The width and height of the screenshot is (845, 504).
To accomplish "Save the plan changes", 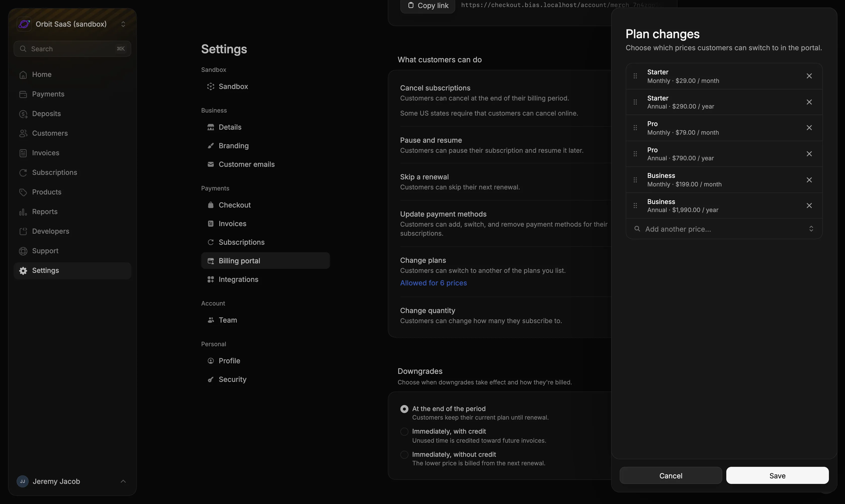I will 777,475.
